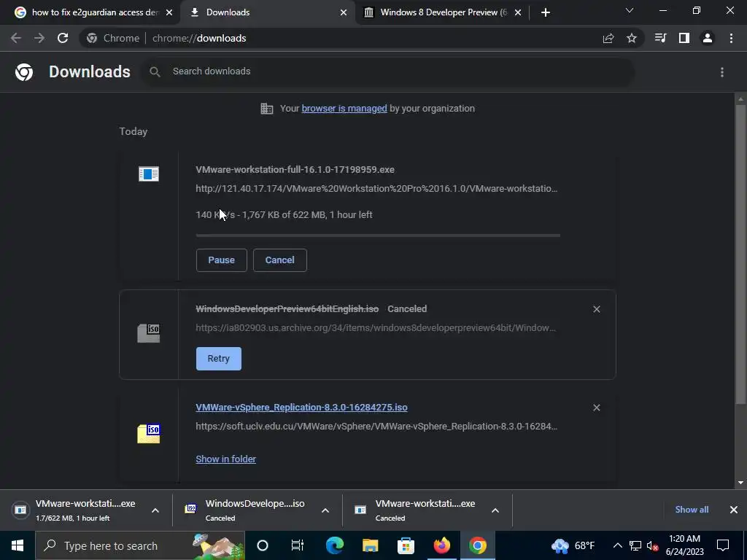Click the Chrome taskbar icon
This screenshot has height=560, width=747.
tap(477, 545)
